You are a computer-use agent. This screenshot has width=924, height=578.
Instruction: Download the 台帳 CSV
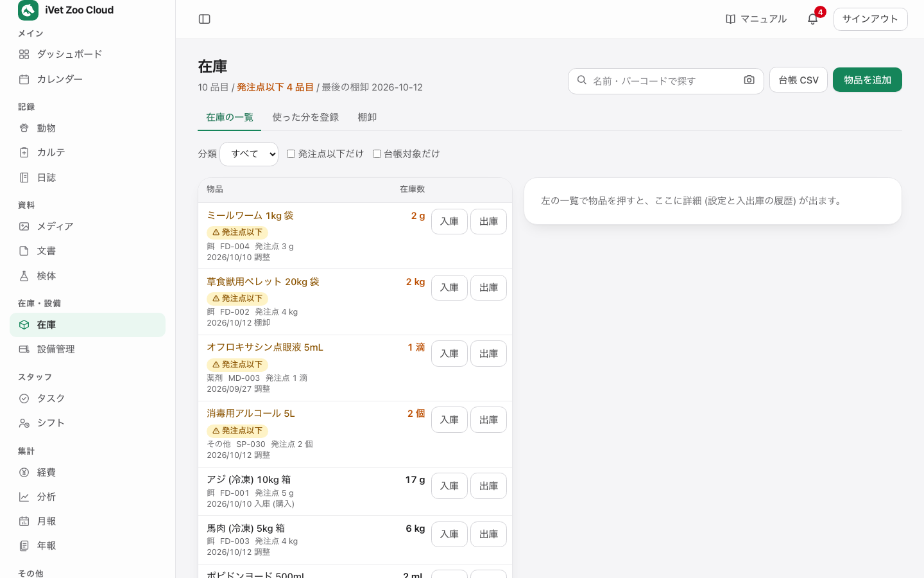point(798,80)
